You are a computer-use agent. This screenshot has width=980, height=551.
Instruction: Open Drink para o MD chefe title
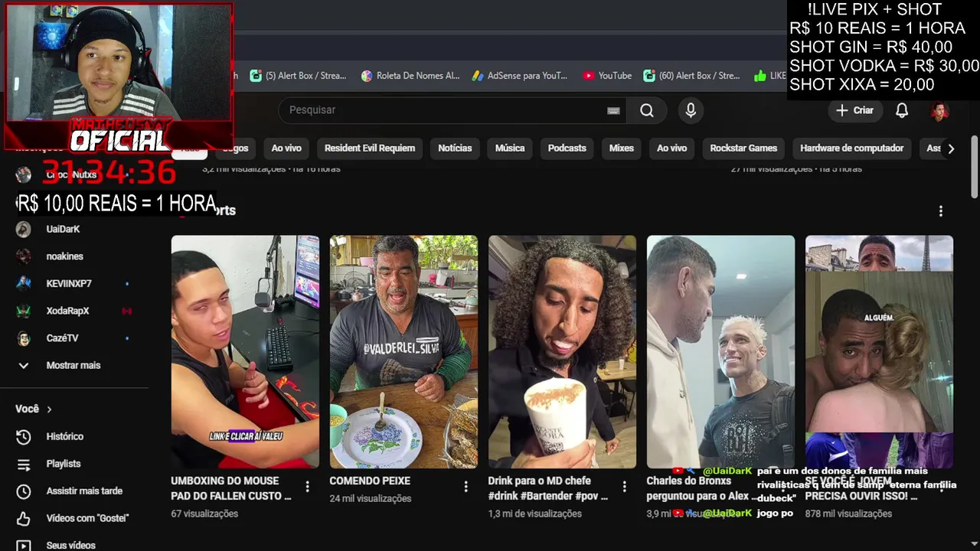coord(548,488)
